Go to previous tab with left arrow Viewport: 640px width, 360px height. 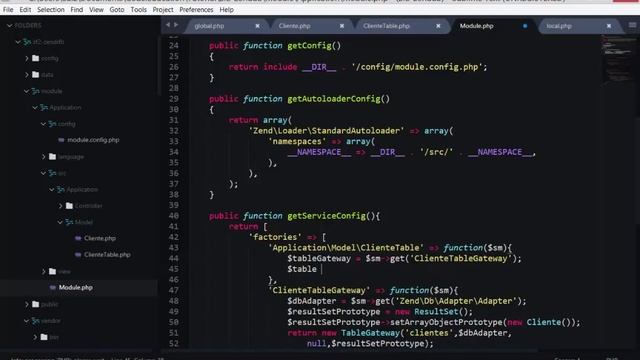click(x=168, y=25)
